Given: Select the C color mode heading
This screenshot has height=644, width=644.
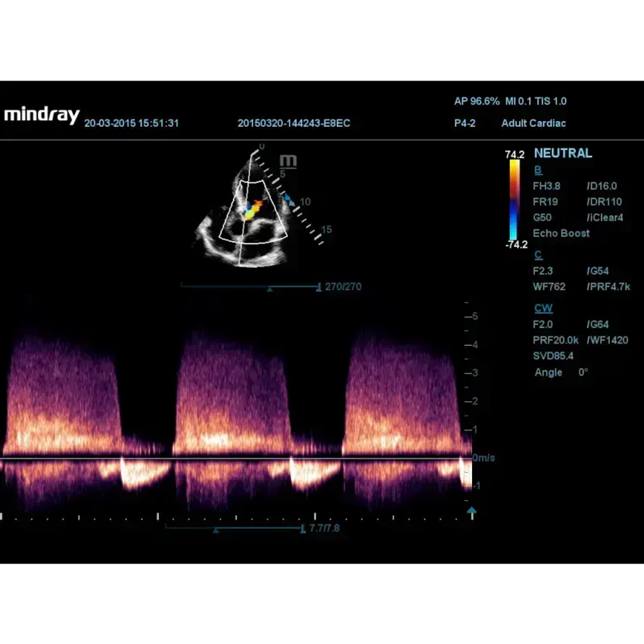Looking at the screenshot, I should point(538,255).
